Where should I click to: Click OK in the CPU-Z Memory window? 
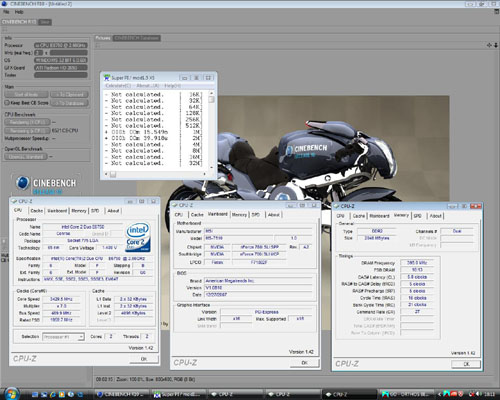click(x=466, y=364)
